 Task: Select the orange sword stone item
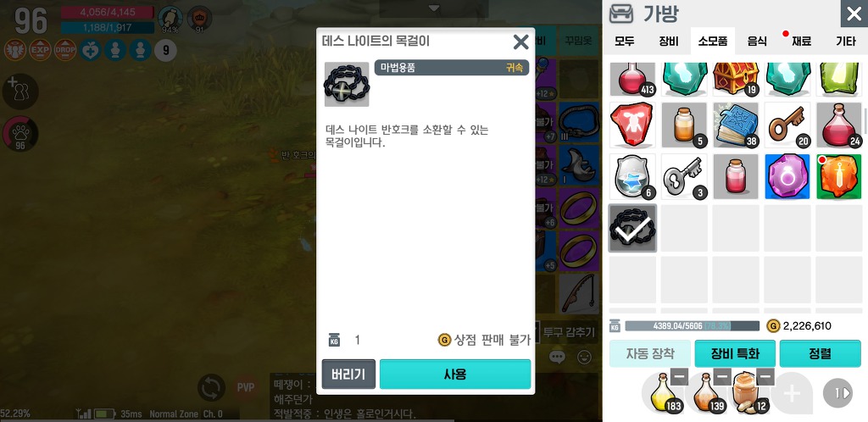pyautogui.click(x=839, y=176)
